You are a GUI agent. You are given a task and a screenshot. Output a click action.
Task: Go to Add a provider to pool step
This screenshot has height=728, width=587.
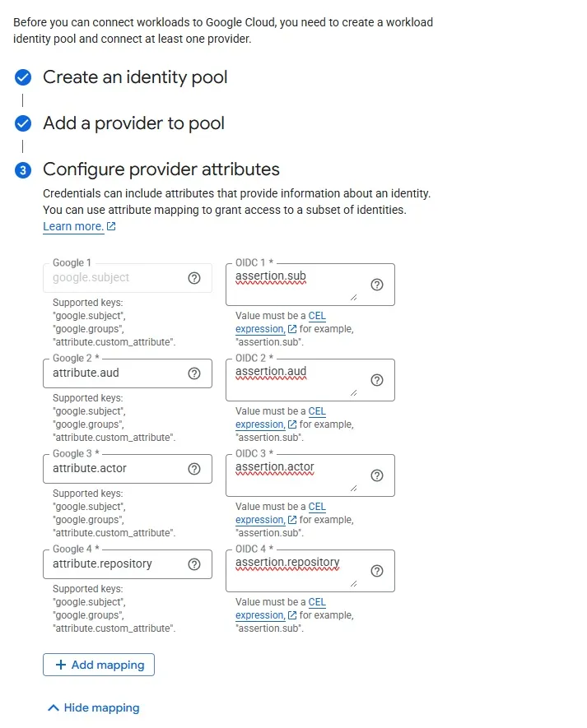click(133, 123)
